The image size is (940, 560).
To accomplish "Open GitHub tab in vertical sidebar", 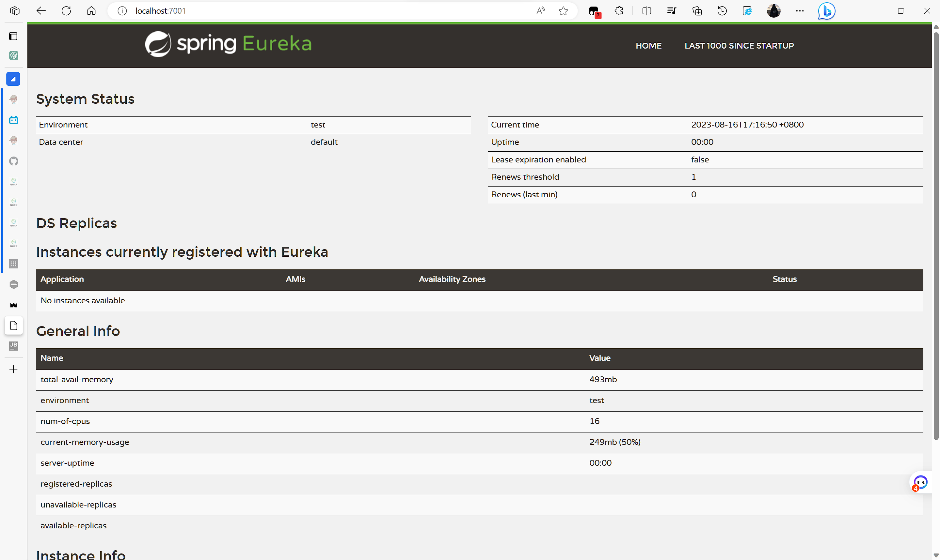I will [x=14, y=161].
